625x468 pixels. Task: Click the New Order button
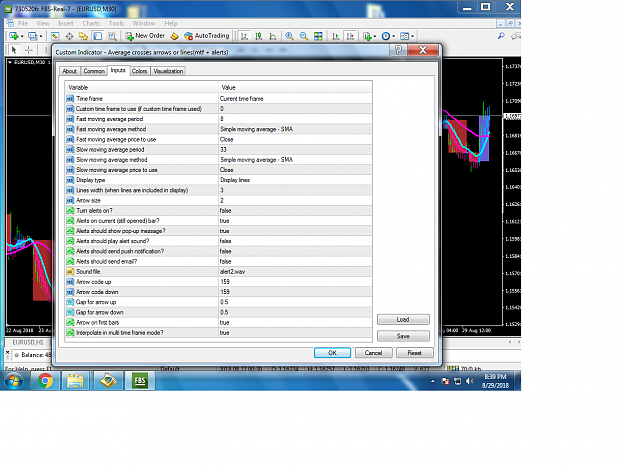point(145,36)
